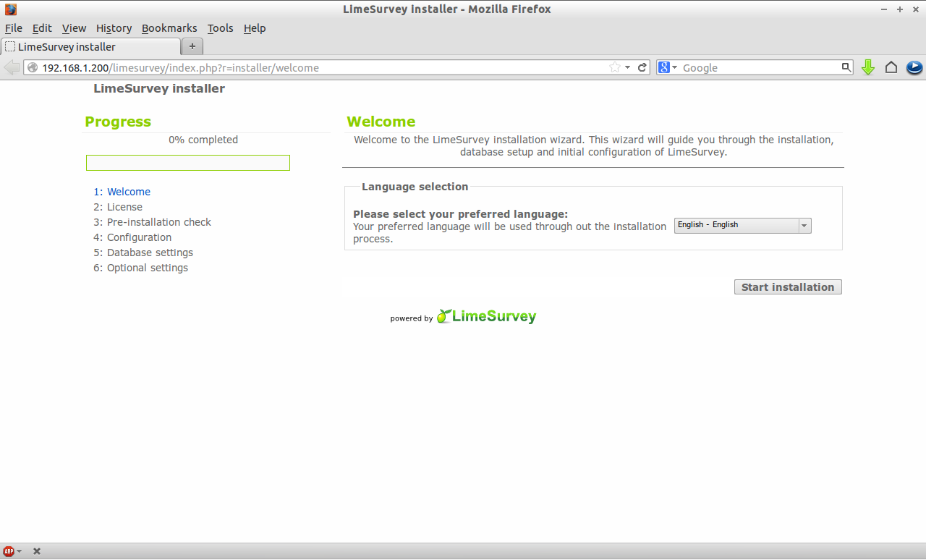The width and height of the screenshot is (926, 560).
Task: Select the LimeSurvey installer tab
Action: 90,46
